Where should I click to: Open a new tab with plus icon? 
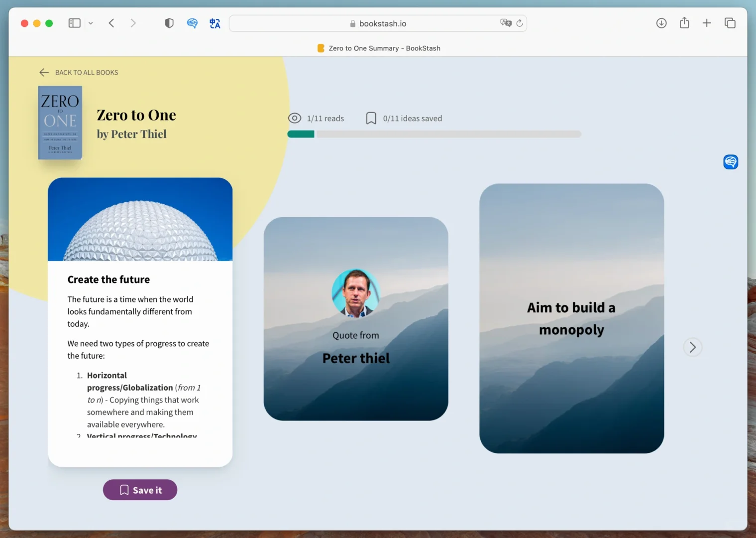pos(707,23)
